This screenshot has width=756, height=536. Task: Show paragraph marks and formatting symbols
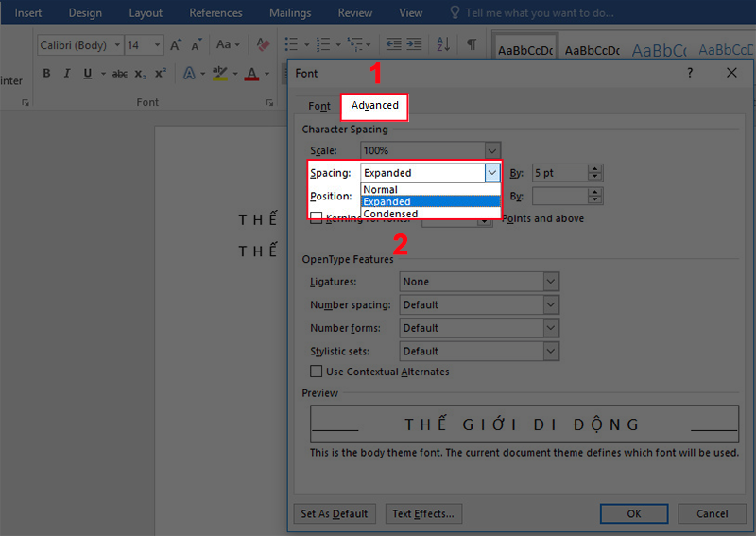[x=472, y=44]
